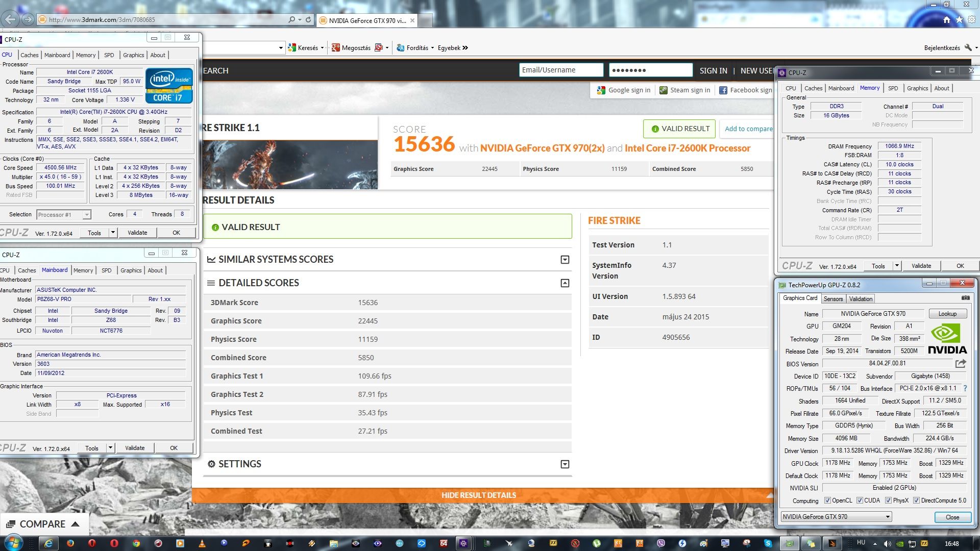Switch to the Sensors tab in GPU-Z

(x=833, y=299)
